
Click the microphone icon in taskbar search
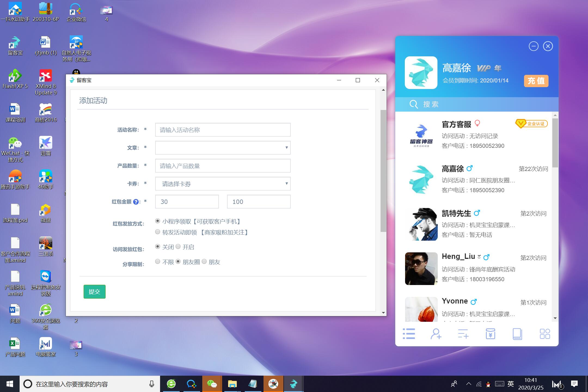tap(152, 384)
